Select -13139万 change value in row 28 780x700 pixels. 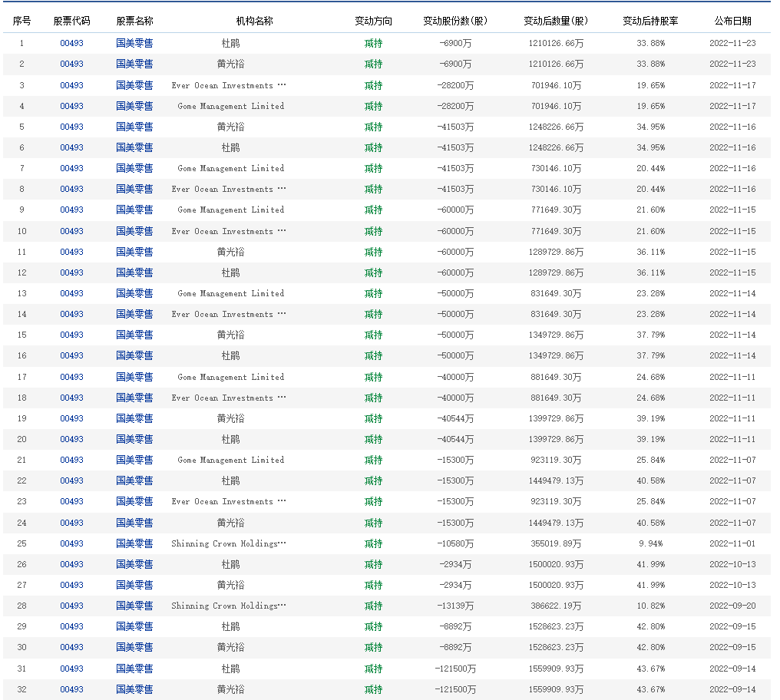click(x=455, y=606)
